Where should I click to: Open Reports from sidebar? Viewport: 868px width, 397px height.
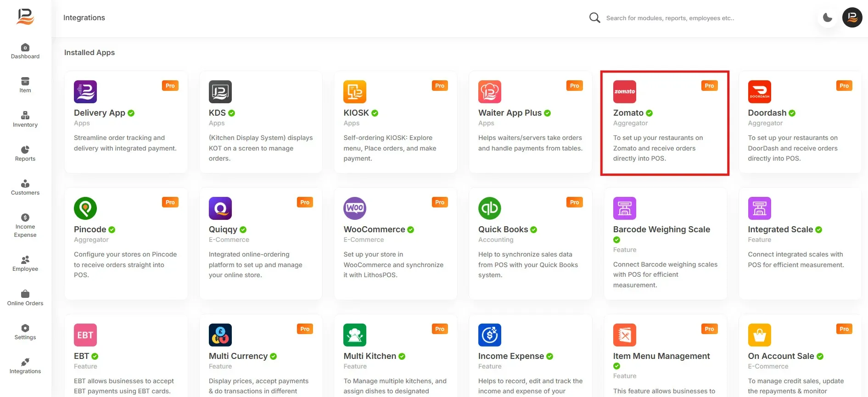25,153
